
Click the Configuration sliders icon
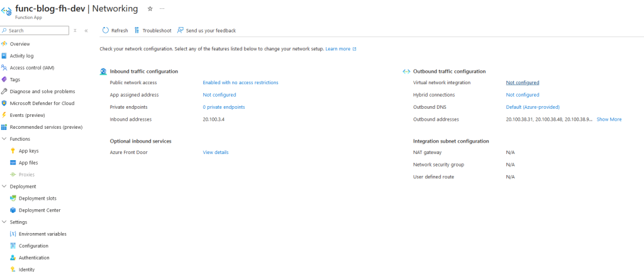click(13, 246)
